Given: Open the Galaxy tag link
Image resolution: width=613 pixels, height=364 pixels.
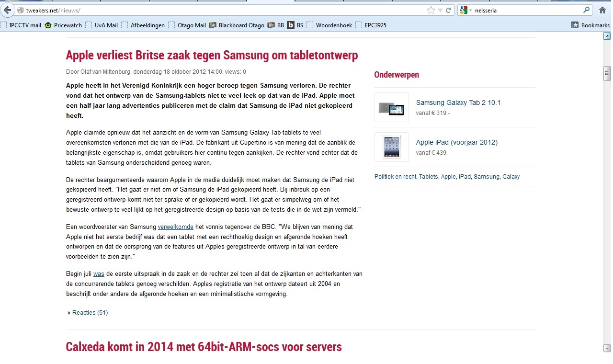Looking at the screenshot, I should 511,177.
